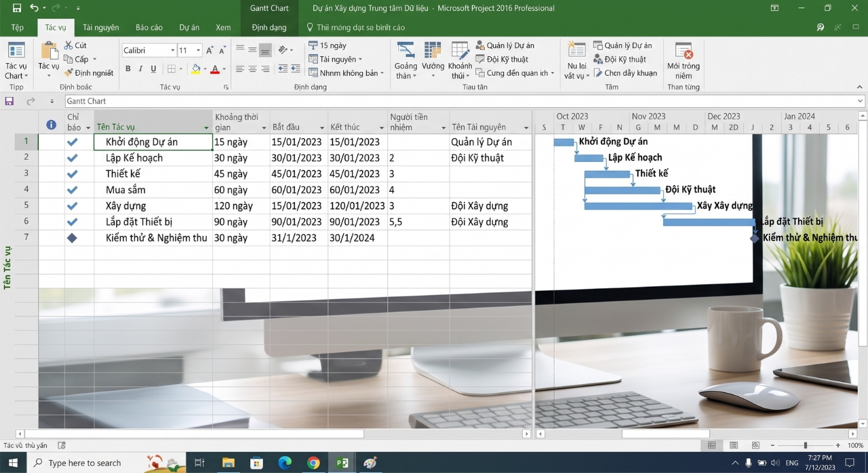Toggle right text alignment
The height and width of the screenshot is (473, 868).
click(x=265, y=68)
